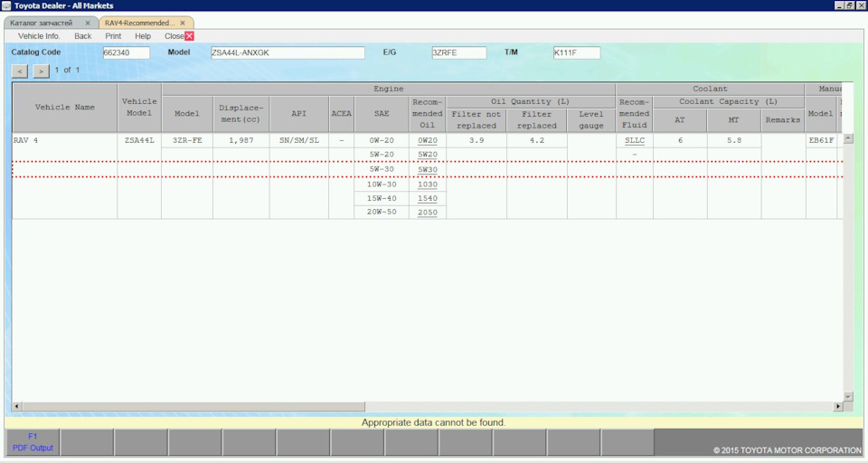
Task: Click the SN/SM/SL API cell
Action: pos(299,140)
